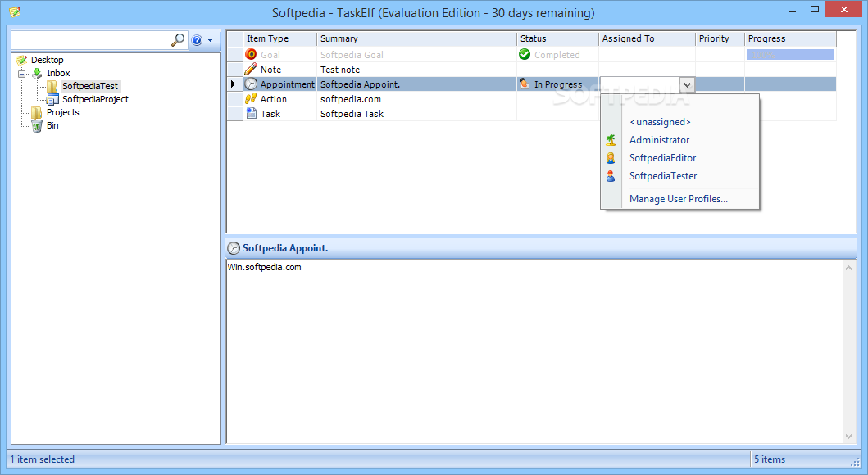
Task: Assign to SoftpediaEditor
Action: pos(662,157)
